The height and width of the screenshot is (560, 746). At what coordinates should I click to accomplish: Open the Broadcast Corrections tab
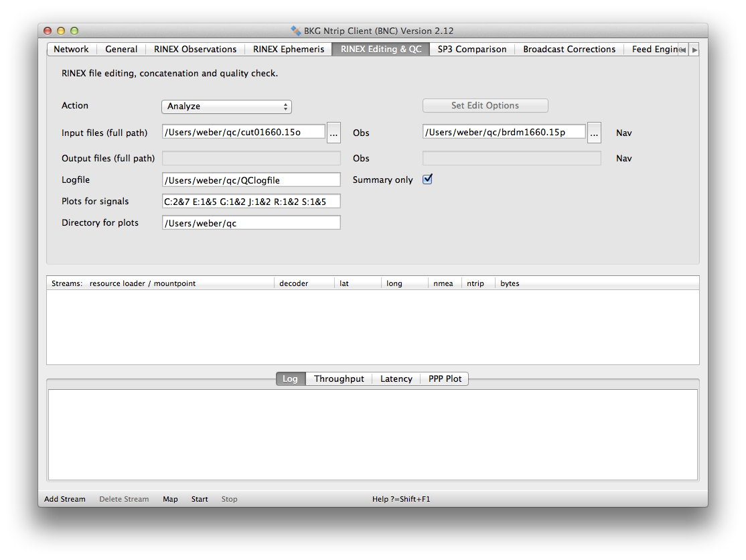pos(569,50)
